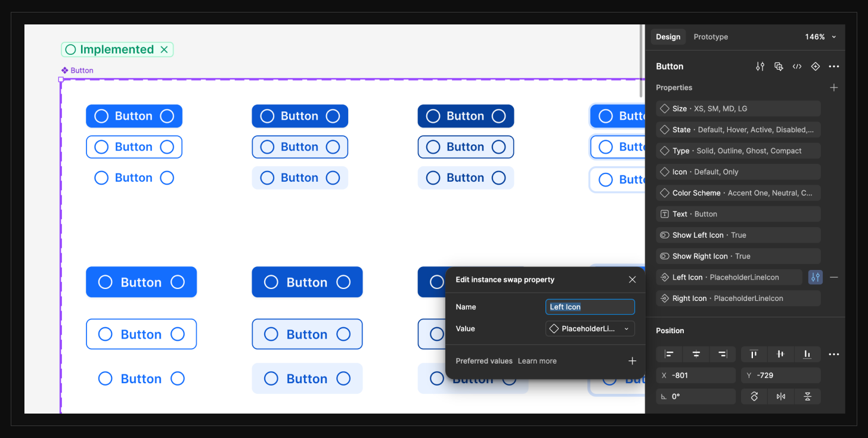Click the component configuration icon in Button header
This screenshot has width=868, height=438.
(779, 67)
